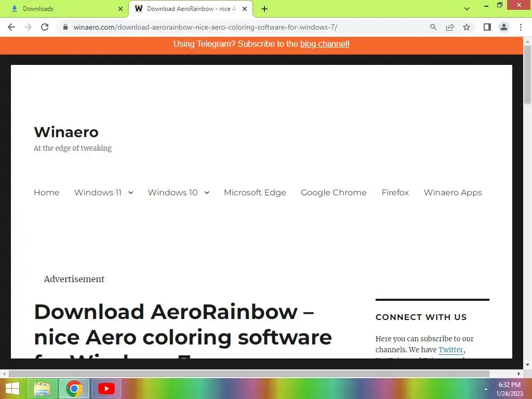Expand the Windows 11 submenu chevron
532x399 pixels.
tap(130, 193)
